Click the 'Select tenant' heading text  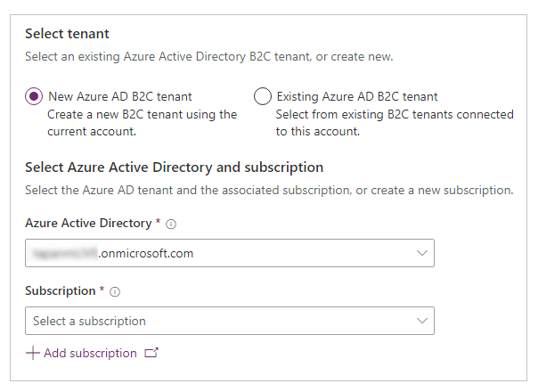click(67, 34)
